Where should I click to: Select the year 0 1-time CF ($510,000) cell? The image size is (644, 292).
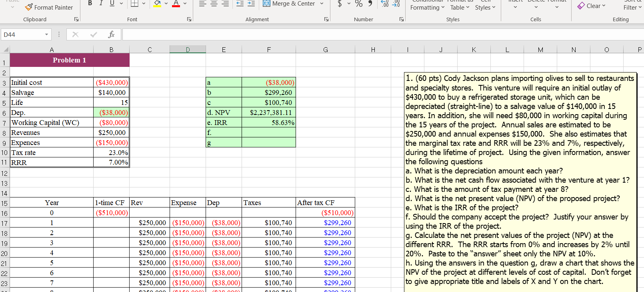(x=111, y=213)
